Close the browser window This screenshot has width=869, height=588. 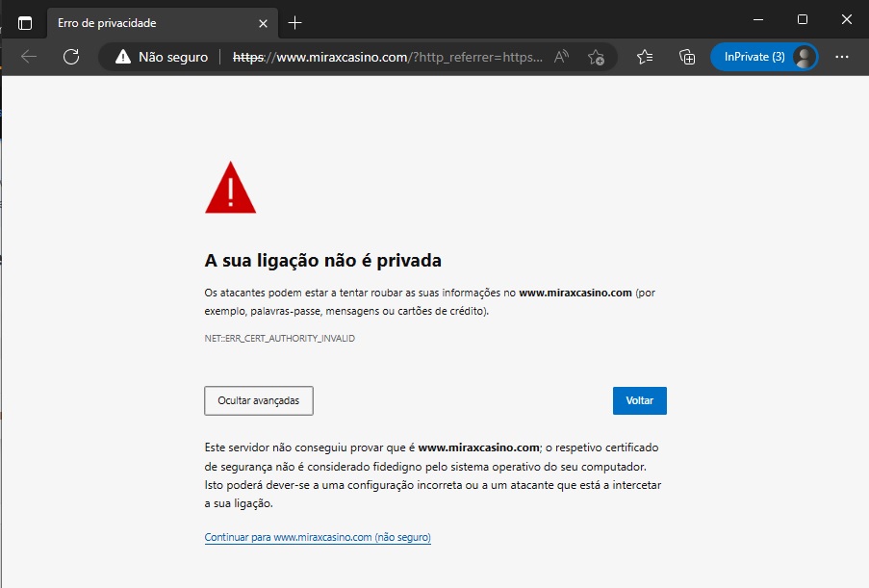tap(847, 20)
